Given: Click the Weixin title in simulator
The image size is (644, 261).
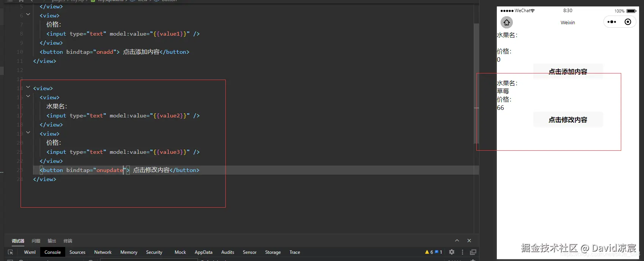Looking at the screenshot, I should pos(568,22).
